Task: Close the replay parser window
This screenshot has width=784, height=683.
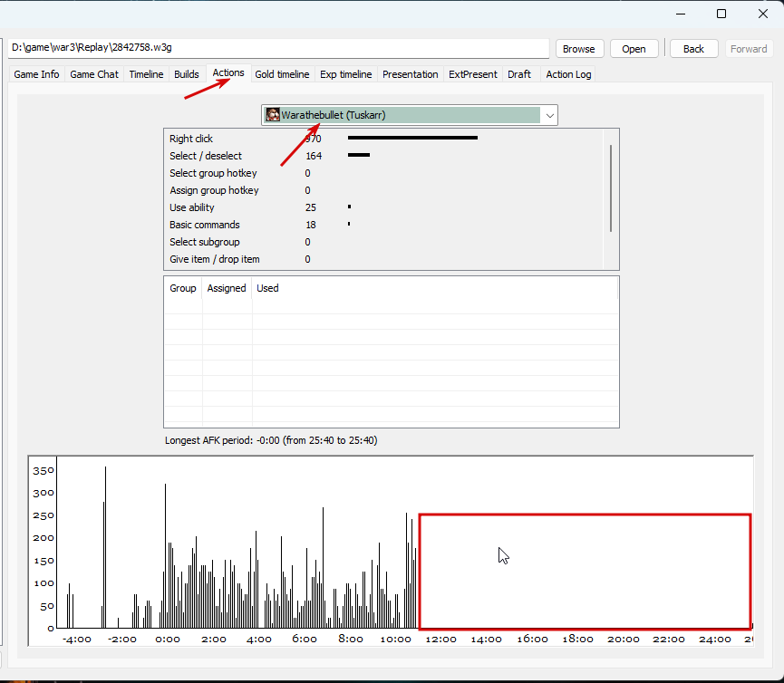Action: click(x=763, y=14)
